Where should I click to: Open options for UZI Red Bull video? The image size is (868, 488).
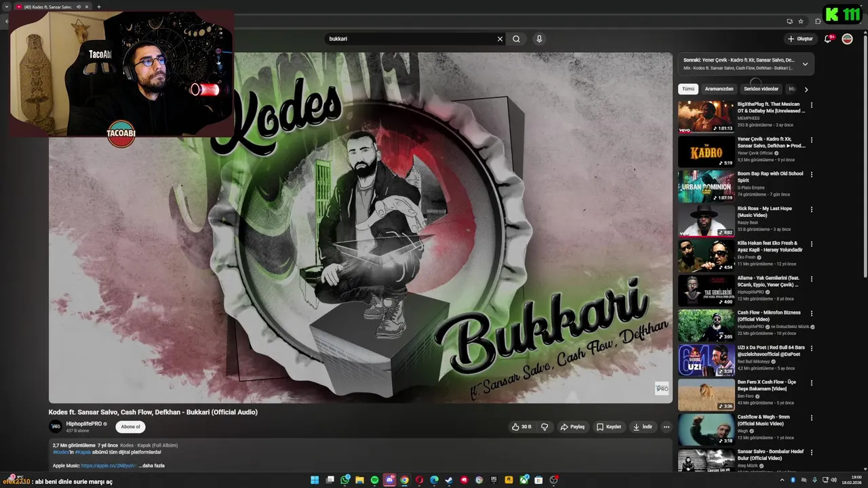coord(811,348)
